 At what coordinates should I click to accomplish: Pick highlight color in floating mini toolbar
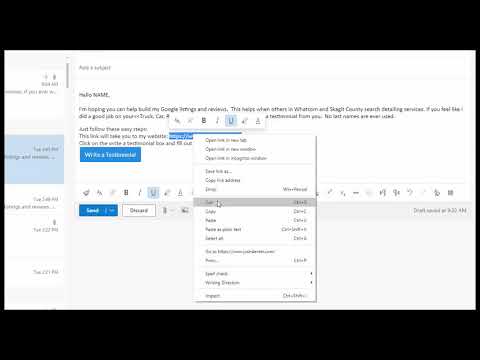tap(245, 121)
